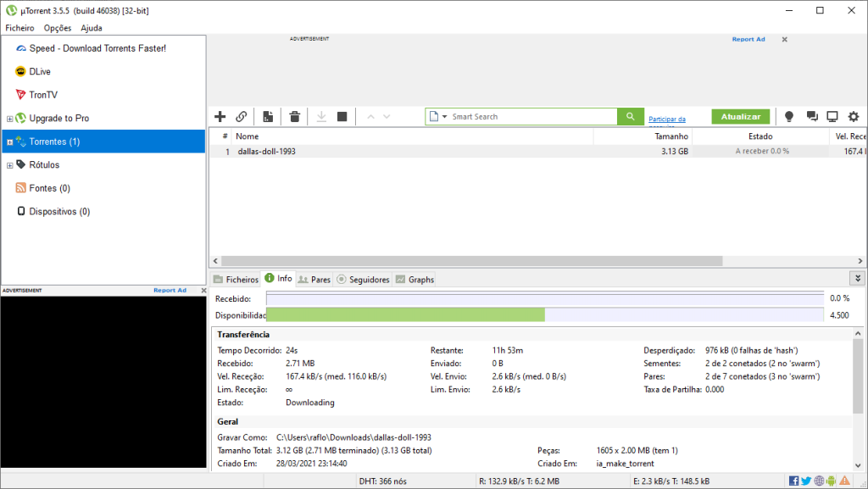Show hidden tabs with the double chevron
This screenshot has width=868, height=489.
pyautogui.click(x=859, y=278)
